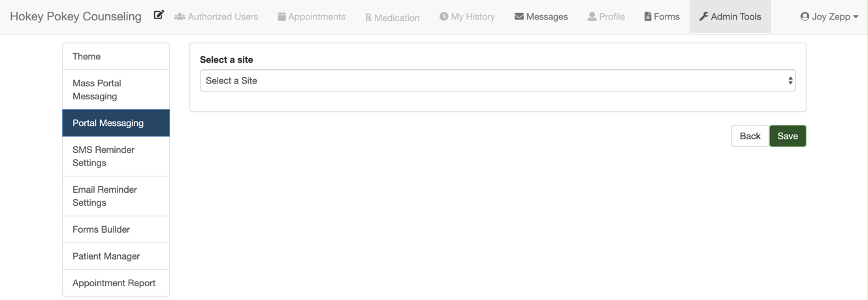Open the Select a Site dropdown
Image resolution: width=868 pixels, height=300 pixels.
click(x=498, y=80)
